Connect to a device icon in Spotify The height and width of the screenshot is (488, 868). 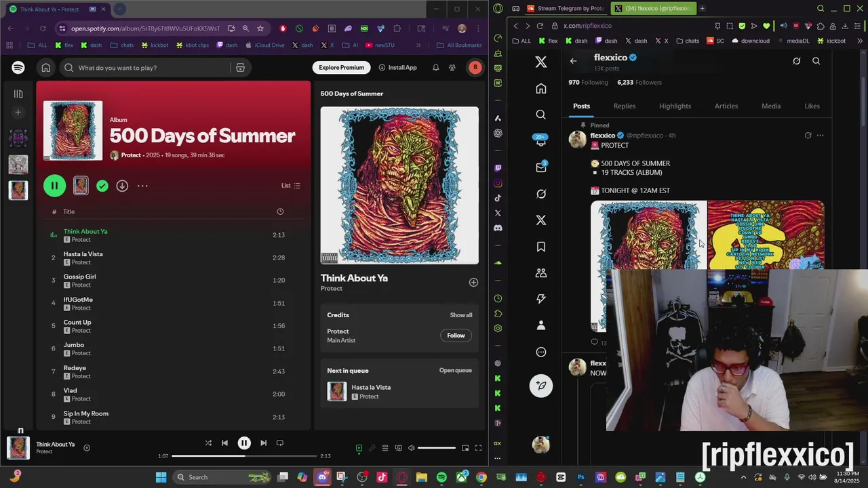[x=398, y=448]
